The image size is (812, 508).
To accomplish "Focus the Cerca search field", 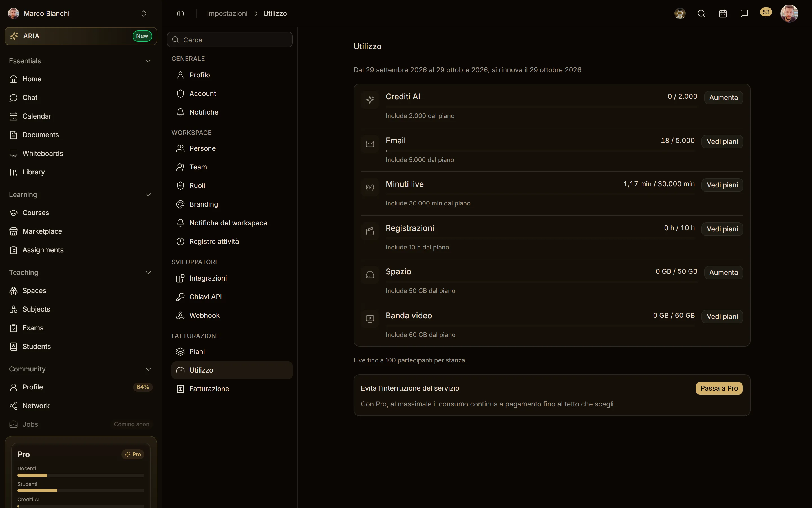I will coord(230,40).
